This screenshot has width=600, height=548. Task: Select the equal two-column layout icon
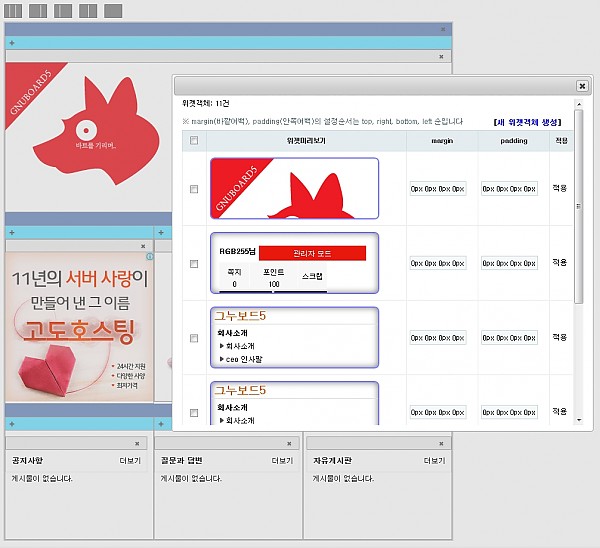pyautogui.click(x=88, y=11)
